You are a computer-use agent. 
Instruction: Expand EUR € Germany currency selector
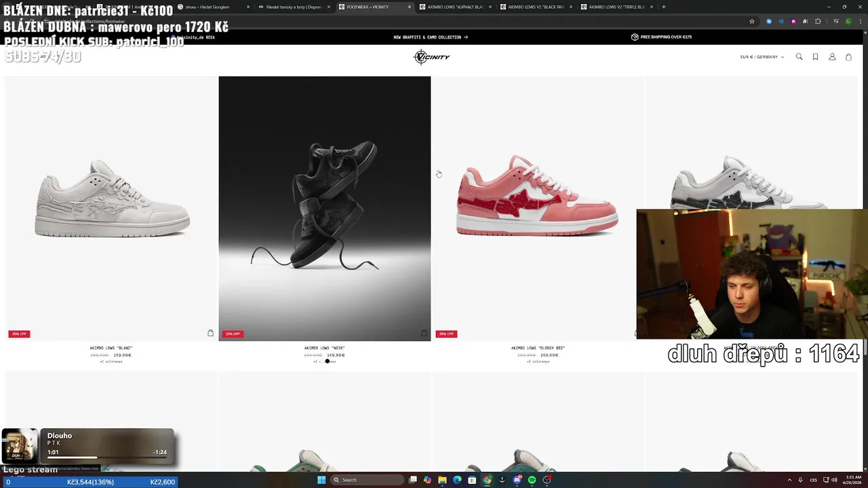[x=762, y=57]
